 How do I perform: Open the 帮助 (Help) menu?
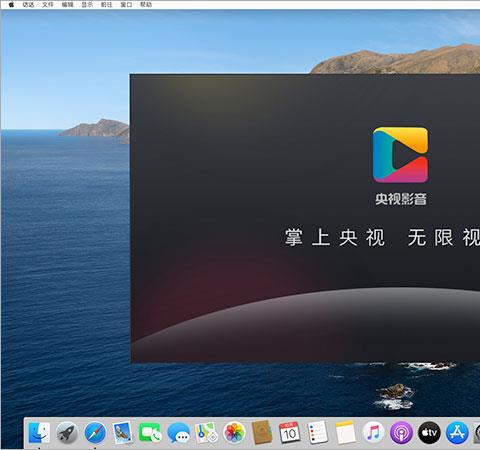tap(146, 5)
